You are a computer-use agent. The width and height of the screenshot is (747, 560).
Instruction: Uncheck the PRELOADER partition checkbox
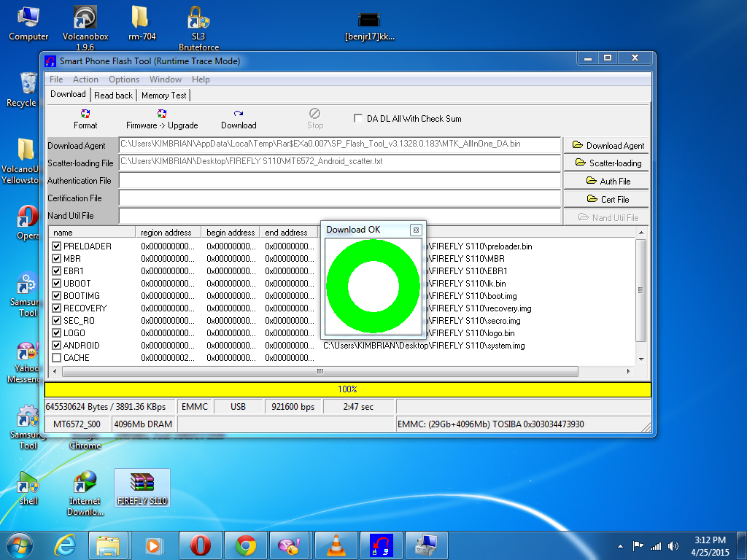(x=57, y=246)
